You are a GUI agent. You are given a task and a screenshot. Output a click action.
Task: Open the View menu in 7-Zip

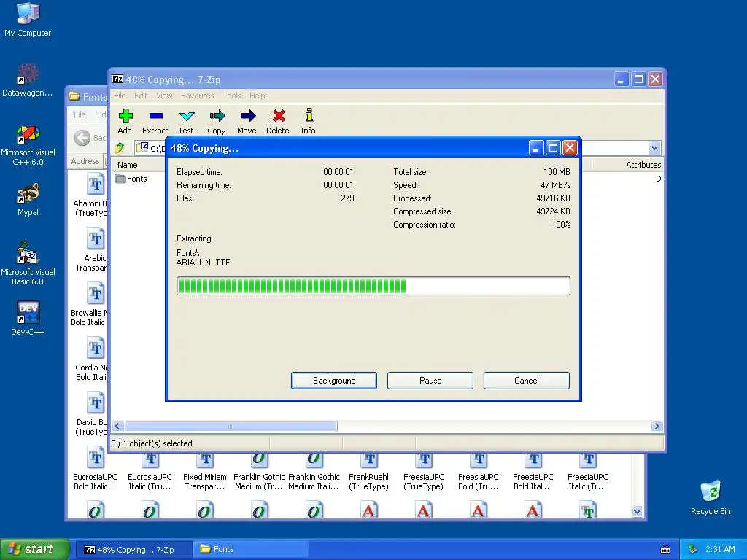click(164, 96)
